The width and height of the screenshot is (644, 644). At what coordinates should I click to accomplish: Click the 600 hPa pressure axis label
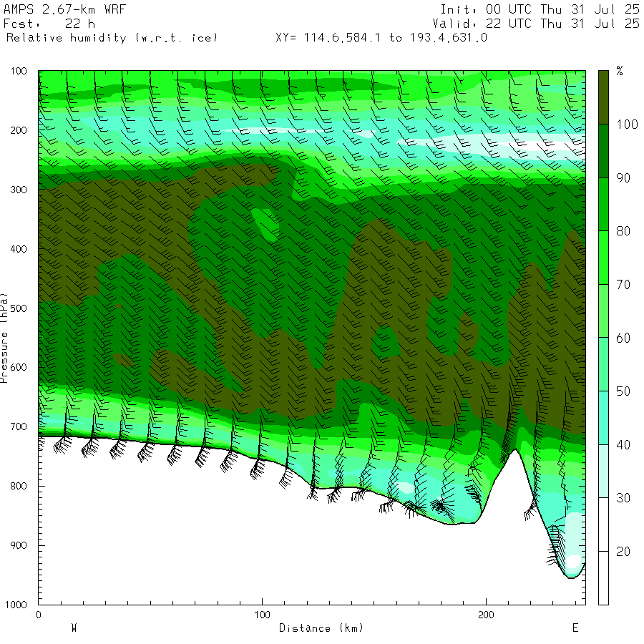[19, 368]
